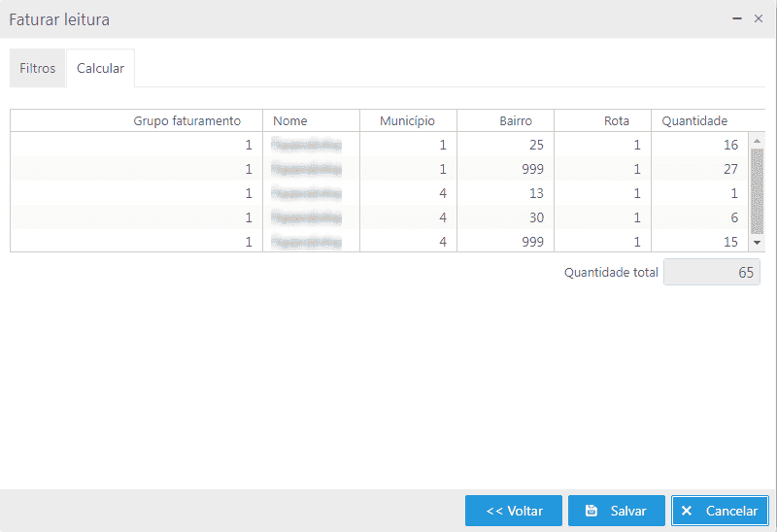Switch to the Filtros tab
This screenshot has width=777, height=532.
point(38,69)
